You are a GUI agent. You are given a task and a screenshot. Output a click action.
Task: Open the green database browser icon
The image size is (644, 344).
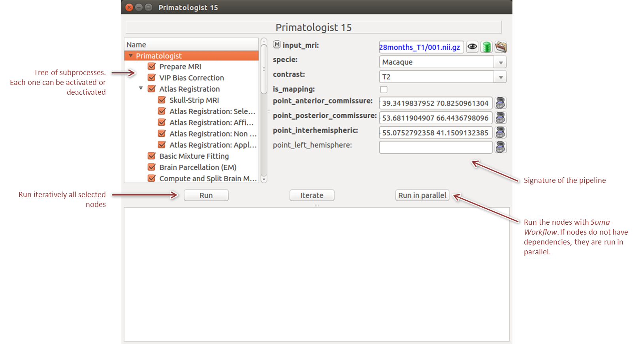[x=486, y=47]
